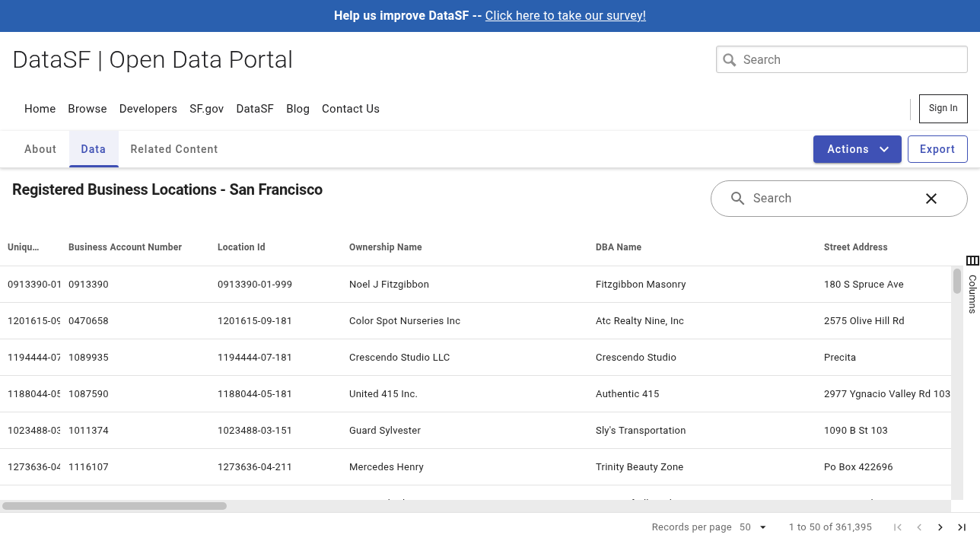Switch to the About tab
Viewport: 980px width, 541px height.
(40, 149)
